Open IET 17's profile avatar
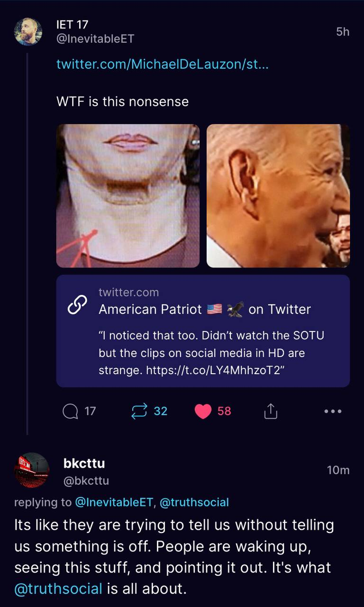Viewport: 364px width, 607px height. click(x=28, y=32)
